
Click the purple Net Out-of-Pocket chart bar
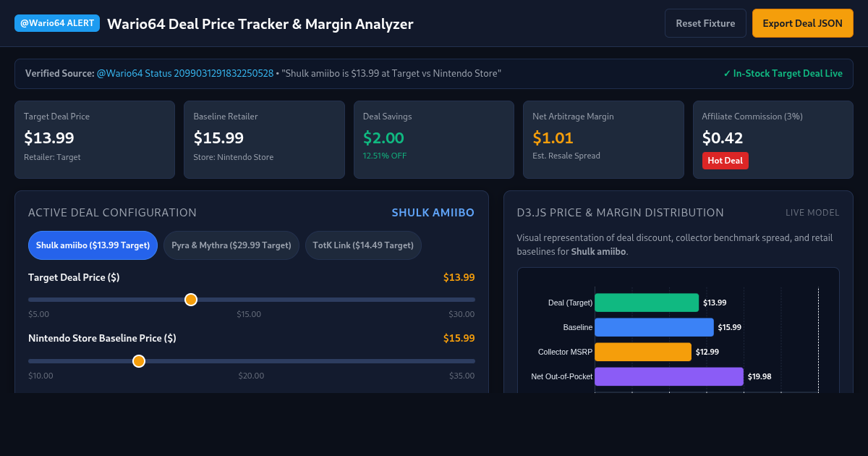[x=669, y=376]
